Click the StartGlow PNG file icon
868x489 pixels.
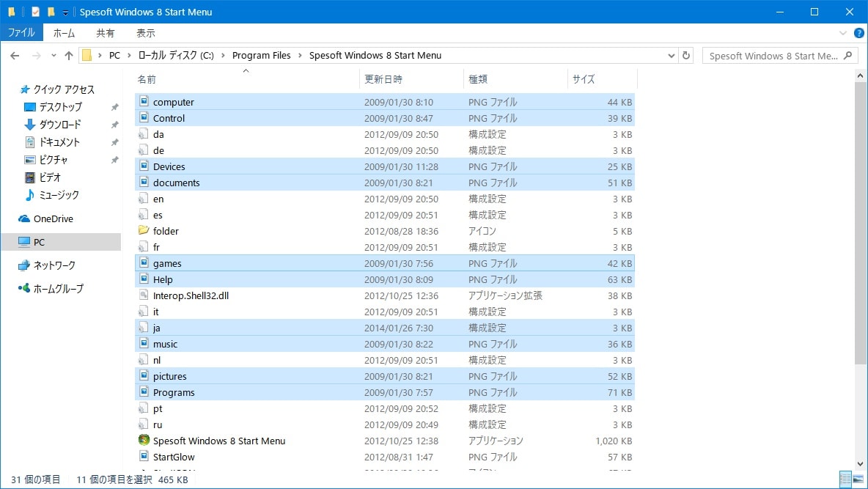[x=144, y=456]
